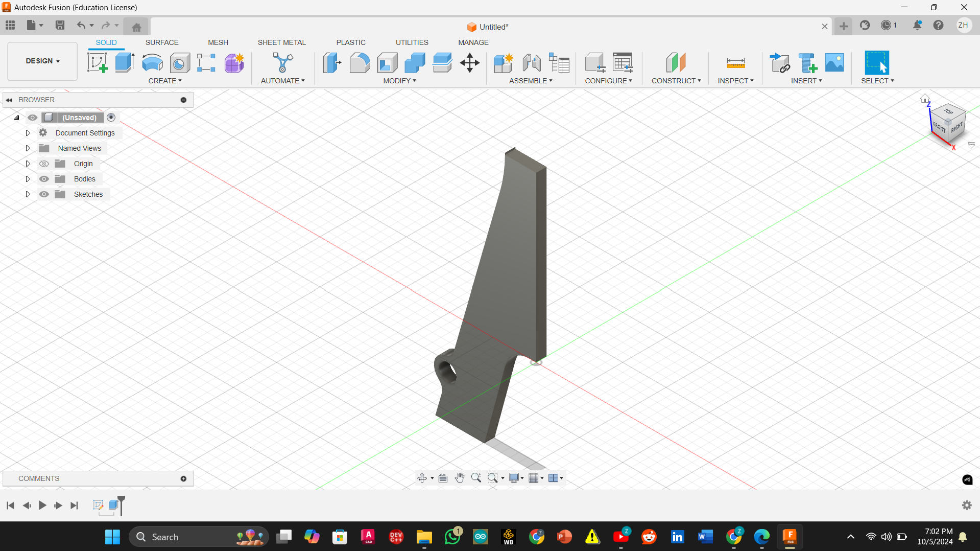The height and width of the screenshot is (551, 980).
Task: Click the Insert McMaster-Carr Component icon
Action: 807,63
